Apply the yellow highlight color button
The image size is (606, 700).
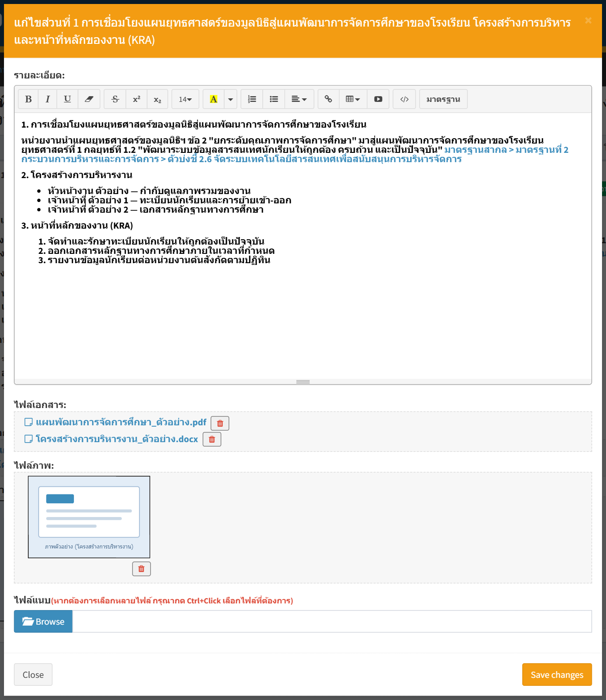(214, 99)
